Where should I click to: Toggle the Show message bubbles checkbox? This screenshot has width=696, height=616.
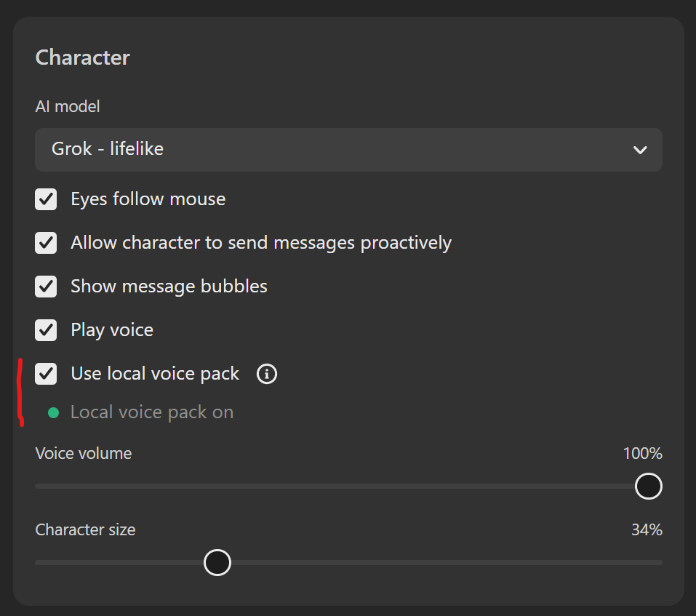pos(47,287)
